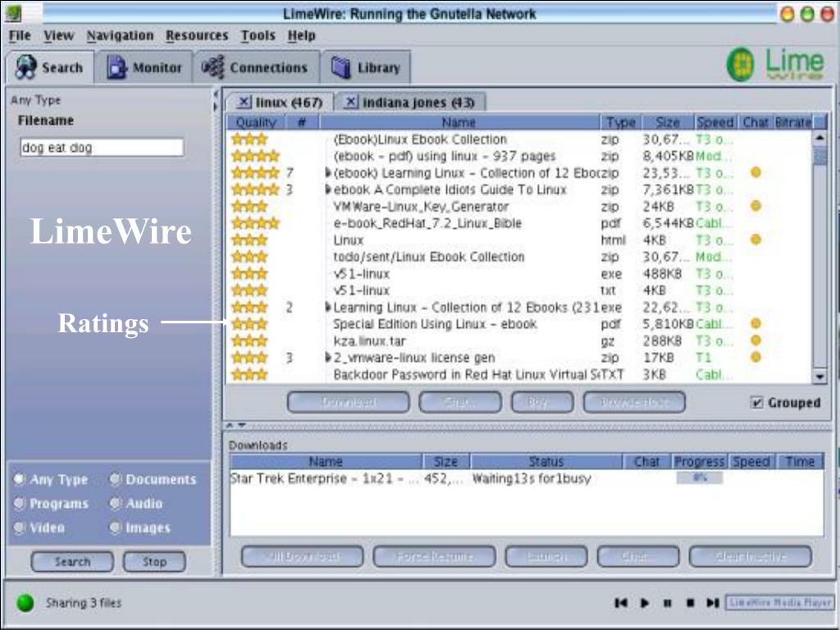Click chat dot for Special Edition Using Linux row
The width and height of the screenshot is (840, 630).
[x=756, y=323]
